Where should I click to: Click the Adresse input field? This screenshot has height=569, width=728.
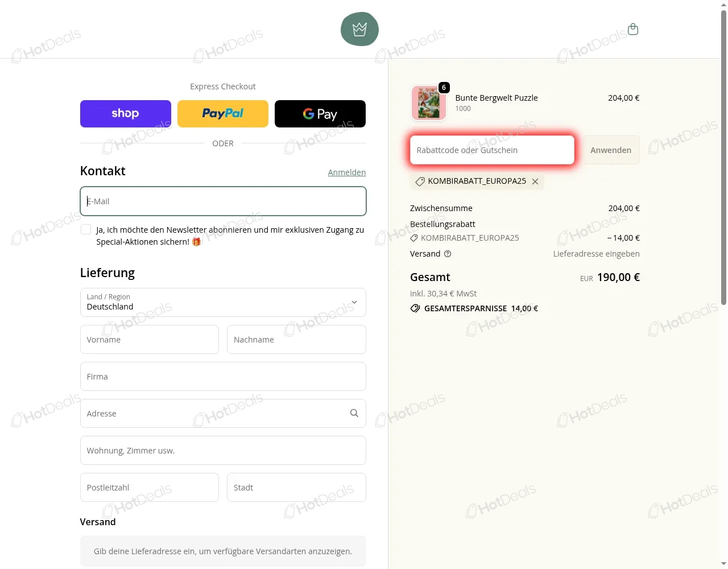[223, 414]
